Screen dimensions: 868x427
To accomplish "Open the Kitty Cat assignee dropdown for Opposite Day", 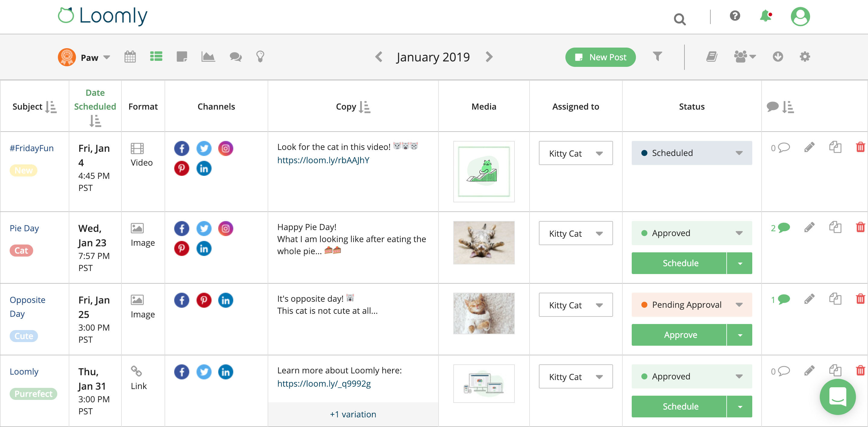I will 576,305.
